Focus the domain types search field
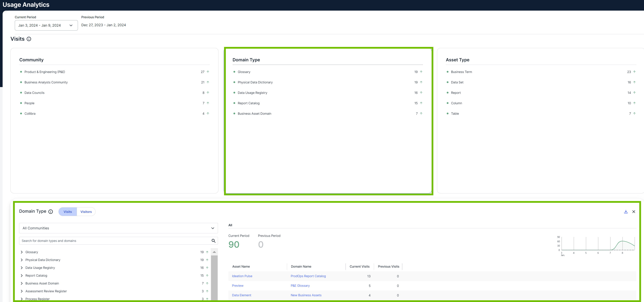Screen dimensions: 644x302 pyautogui.click(x=115, y=241)
